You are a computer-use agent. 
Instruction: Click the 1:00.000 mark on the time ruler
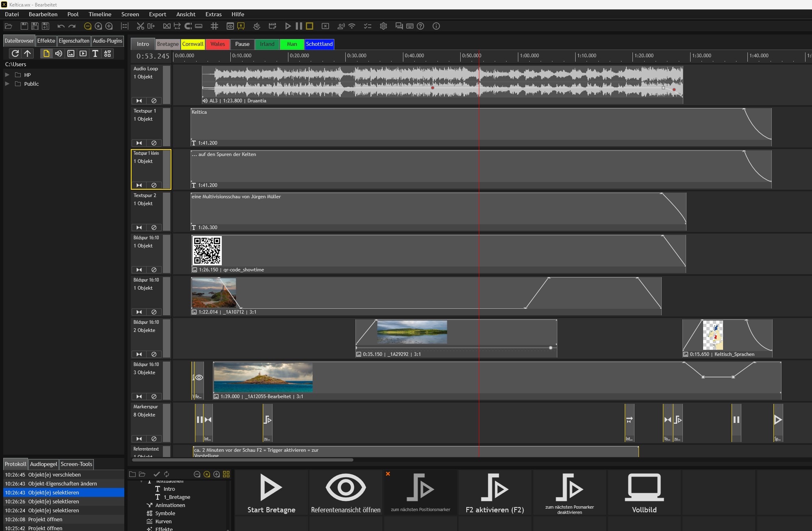(529, 56)
